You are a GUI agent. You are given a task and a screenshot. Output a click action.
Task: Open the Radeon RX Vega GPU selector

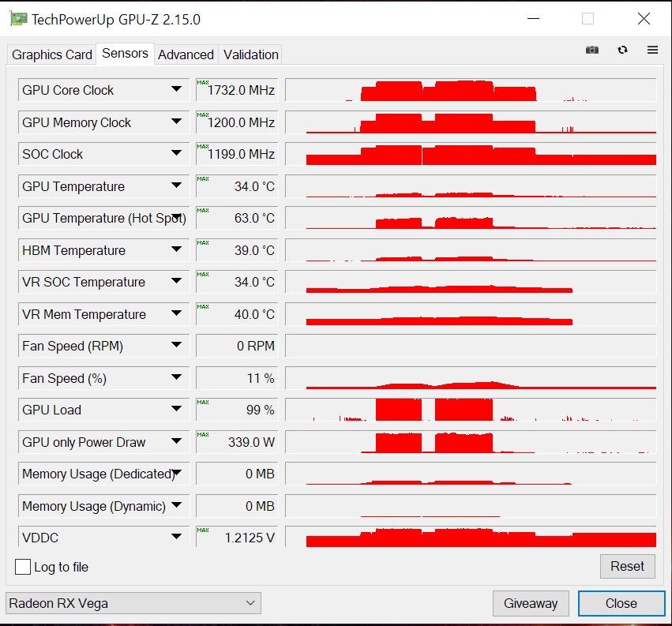133,603
